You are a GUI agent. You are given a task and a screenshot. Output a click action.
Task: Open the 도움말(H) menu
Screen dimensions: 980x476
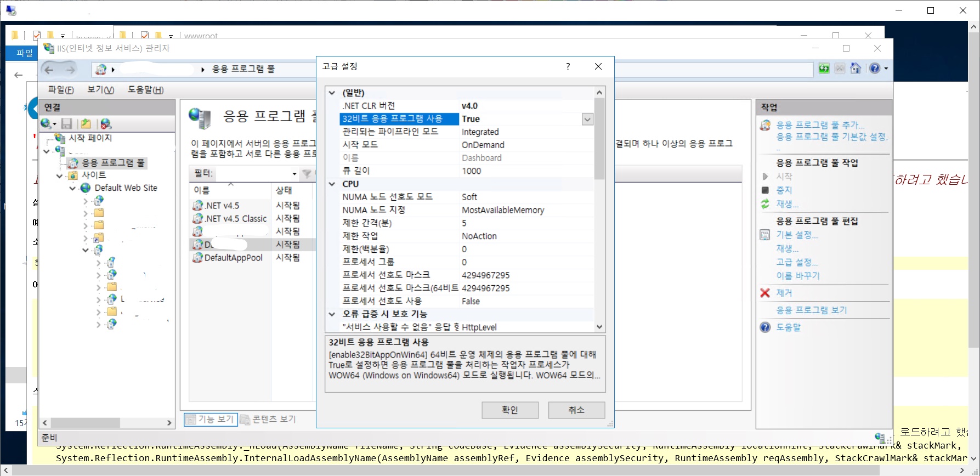(x=145, y=89)
